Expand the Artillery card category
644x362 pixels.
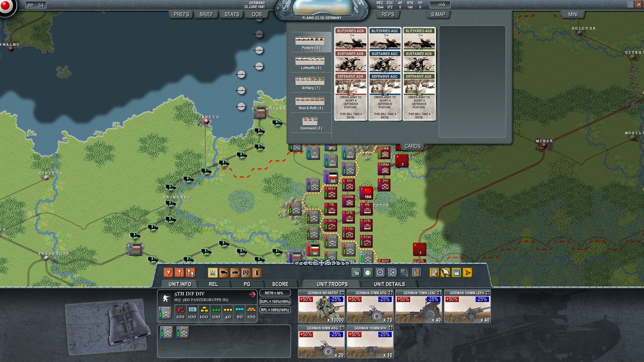click(x=310, y=83)
